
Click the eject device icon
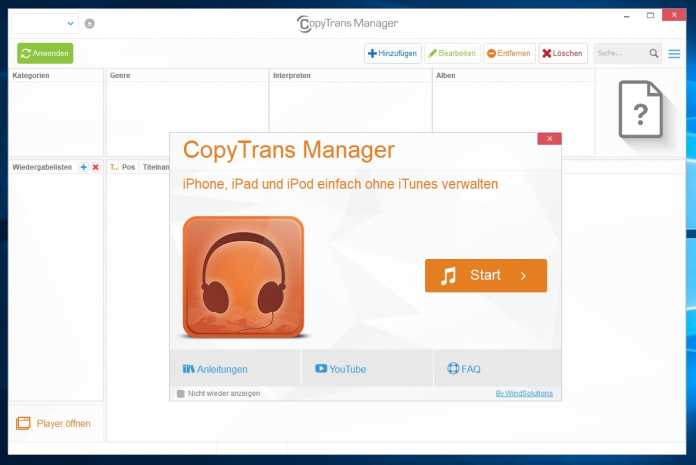click(90, 23)
